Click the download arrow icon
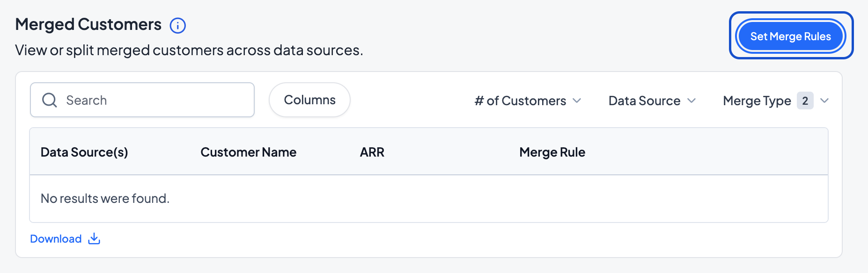The height and width of the screenshot is (273, 868). (x=94, y=239)
